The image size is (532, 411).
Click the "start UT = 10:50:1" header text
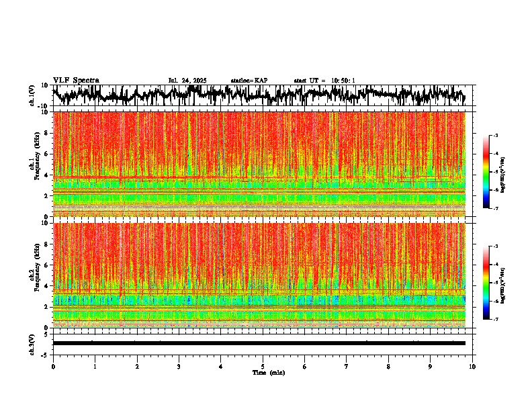(324, 81)
